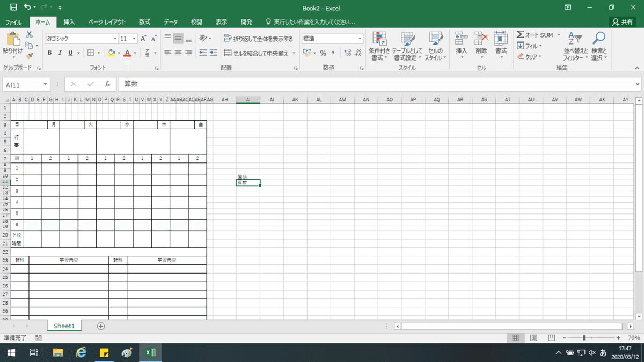Click the fx insert function icon
The image size is (644, 362).
click(x=107, y=84)
